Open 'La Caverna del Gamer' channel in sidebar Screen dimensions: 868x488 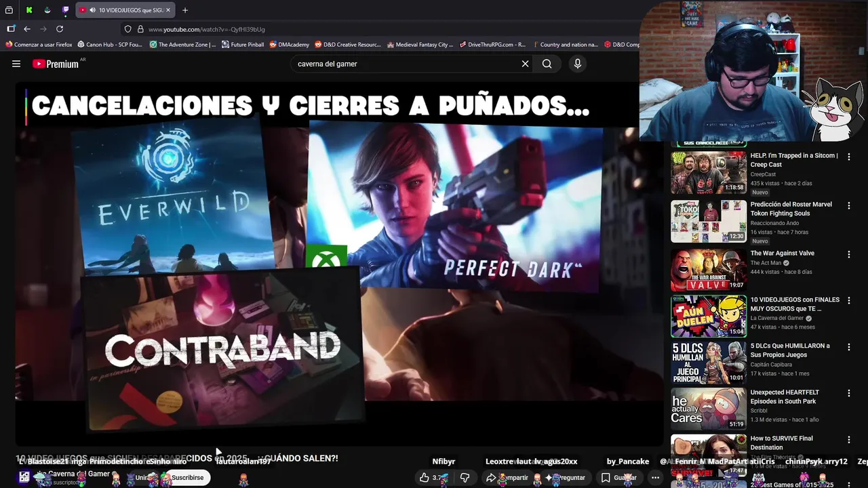(x=777, y=318)
